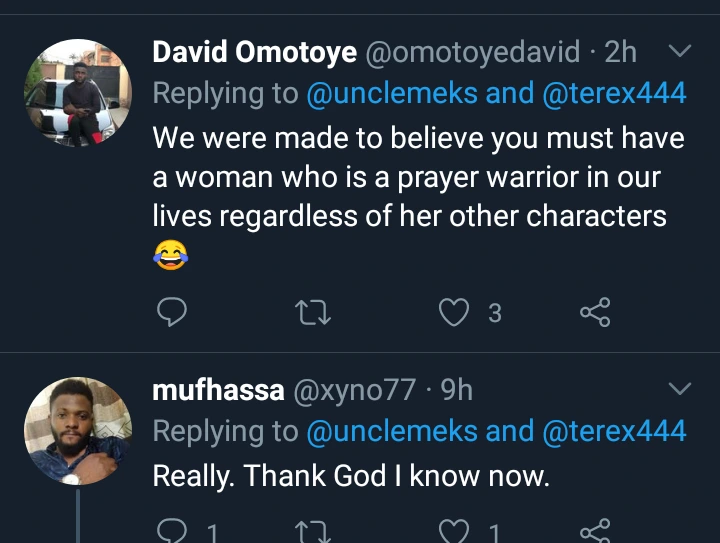Open David Omotoye's profile picture
The image size is (720, 543).
tap(77, 93)
